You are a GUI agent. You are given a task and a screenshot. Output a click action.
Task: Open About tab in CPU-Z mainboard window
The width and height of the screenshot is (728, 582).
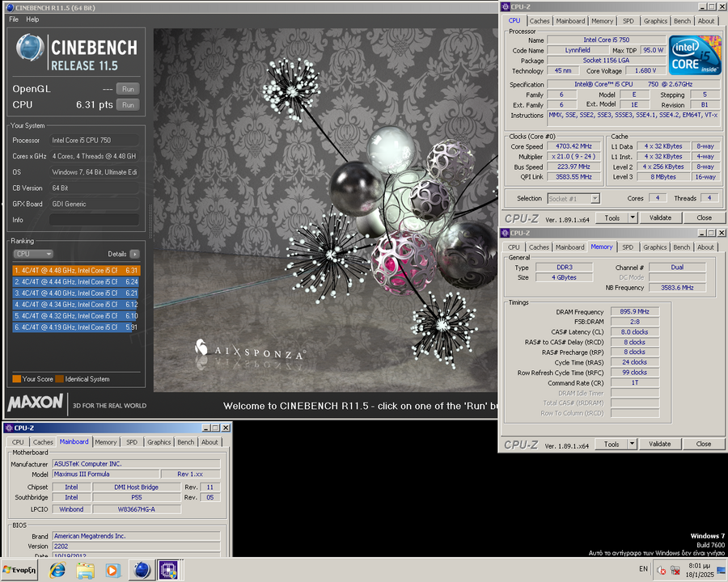click(210, 442)
